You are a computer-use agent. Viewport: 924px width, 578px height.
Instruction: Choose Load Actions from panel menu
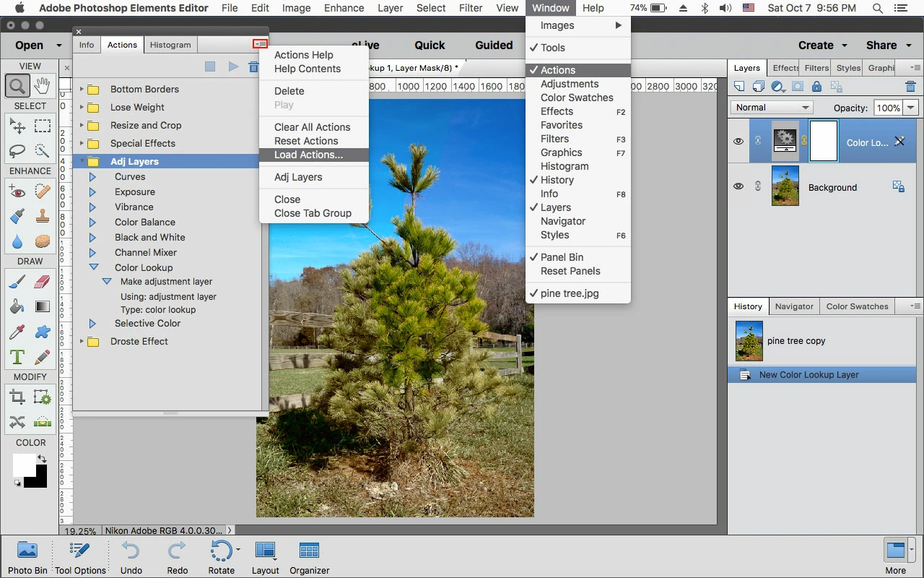pos(314,155)
